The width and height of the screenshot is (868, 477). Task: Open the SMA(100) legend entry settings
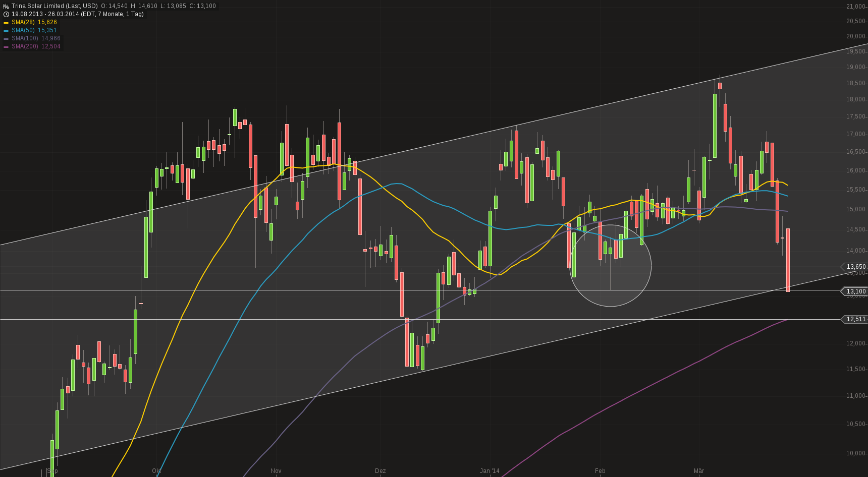28,38
